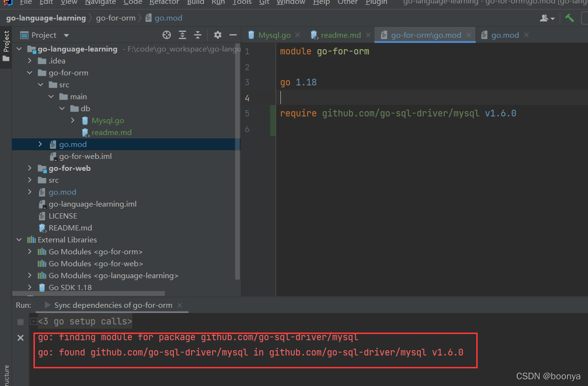The height and width of the screenshot is (386, 588).
Task: Expand Go Modules <go-language-learning>
Action: coord(30,276)
